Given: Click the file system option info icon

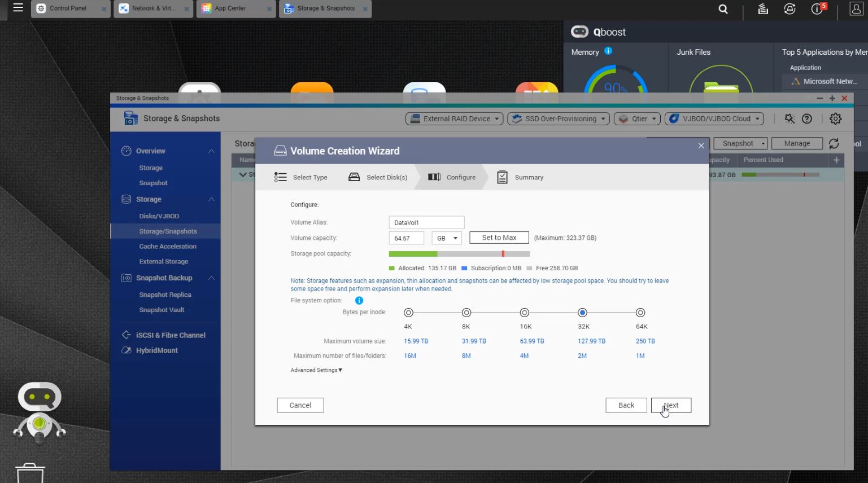Looking at the screenshot, I should [359, 301].
